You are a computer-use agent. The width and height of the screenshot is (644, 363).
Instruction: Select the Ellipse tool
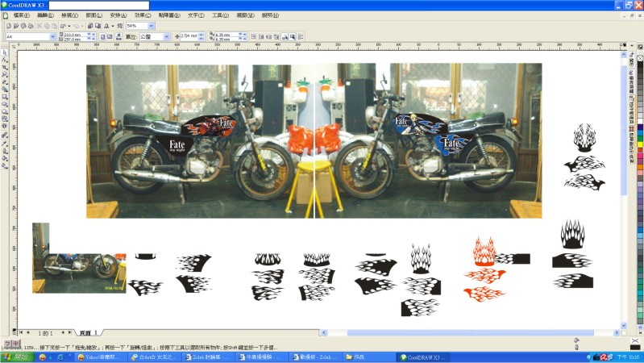pyautogui.click(x=5, y=104)
